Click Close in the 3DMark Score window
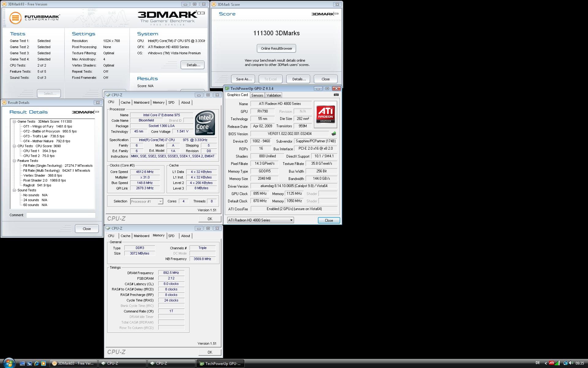This screenshot has width=588, height=368. point(326,79)
